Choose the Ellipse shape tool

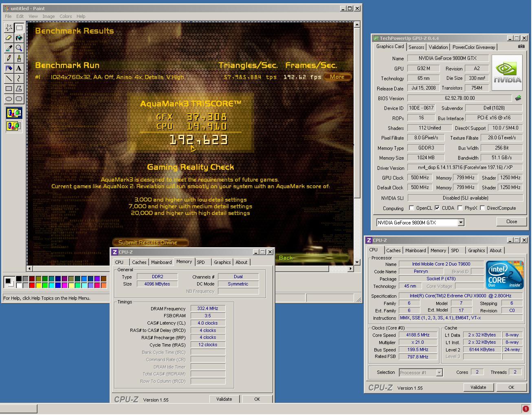click(9, 99)
